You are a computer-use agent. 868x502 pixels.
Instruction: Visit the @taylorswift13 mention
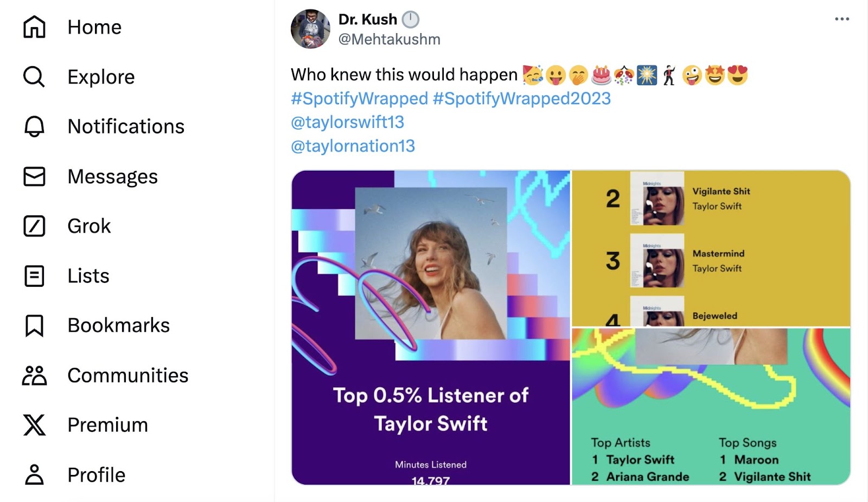pyautogui.click(x=347, y=122)
